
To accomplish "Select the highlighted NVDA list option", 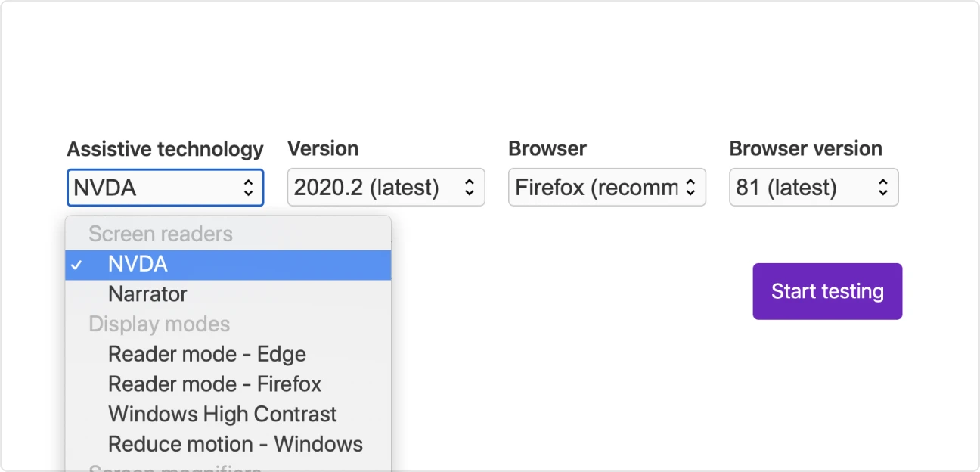I will click(138, 265).
